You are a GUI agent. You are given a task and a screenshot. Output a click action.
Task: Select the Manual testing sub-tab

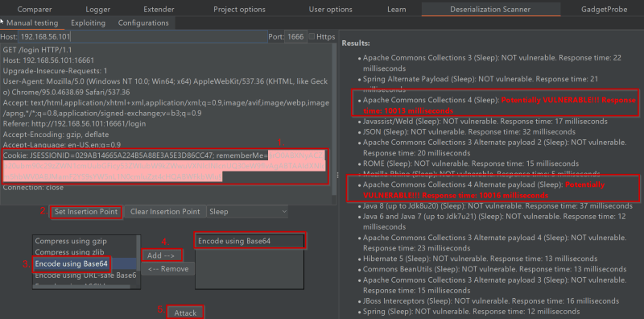tap(32, 23)
